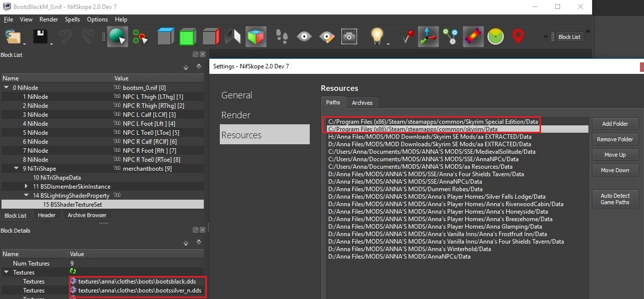Collapse the Textures row in Block Details
The height and width of the screenshot is (299, 644).
pos(6,273)
